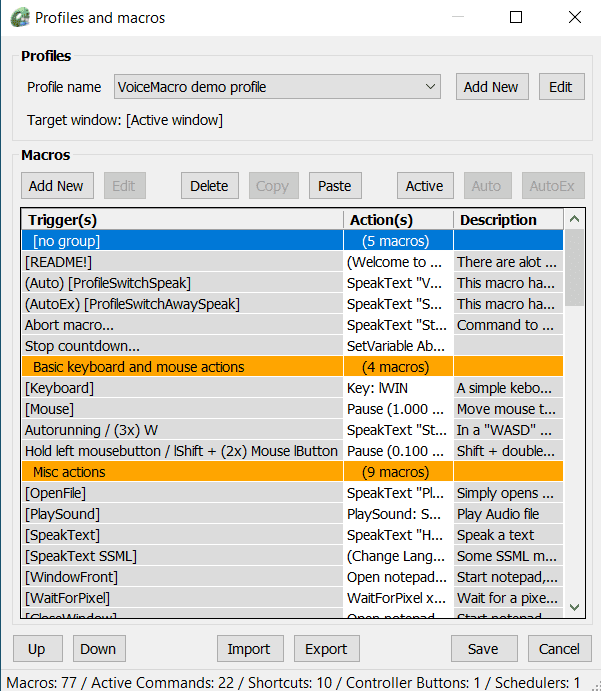Click the VoiceMacro app icon in title bar
The width and height of the screenshot is (601, 691).
17,17
